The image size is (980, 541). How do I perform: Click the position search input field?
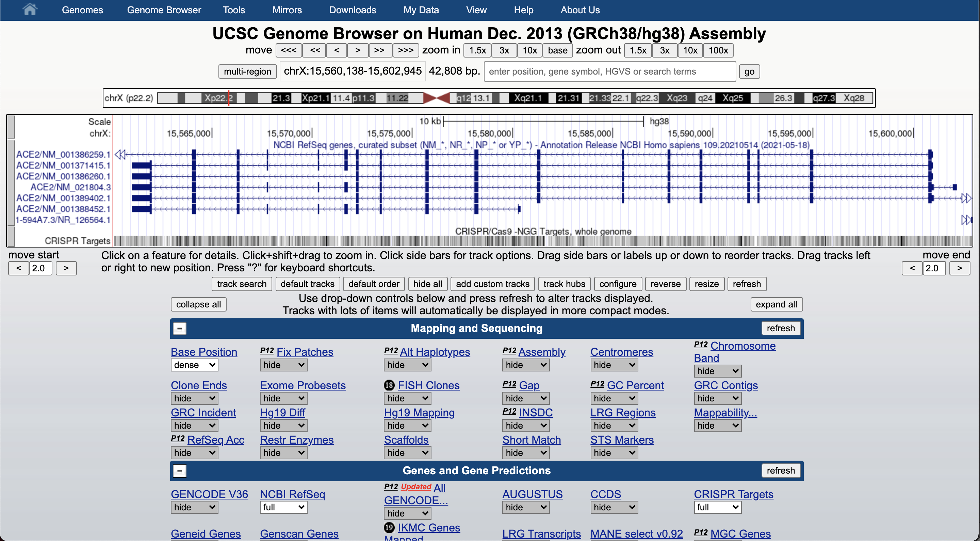[x=609, y=71]
